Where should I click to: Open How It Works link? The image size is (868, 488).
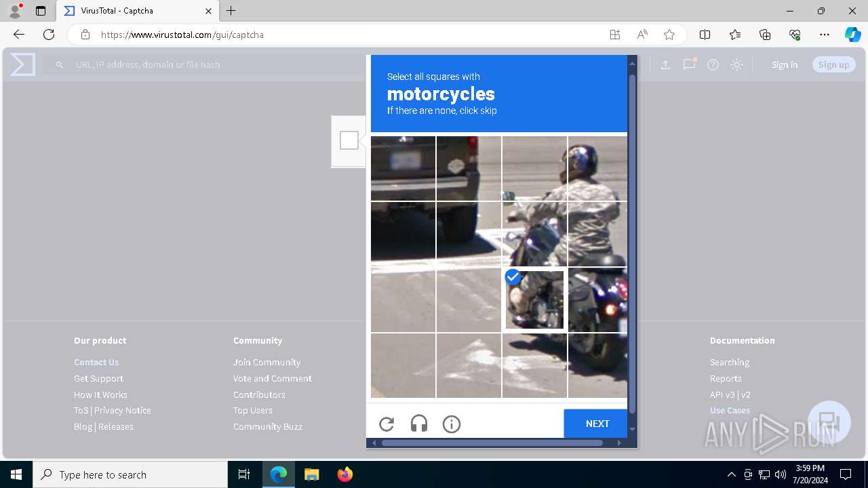point(100,394)
